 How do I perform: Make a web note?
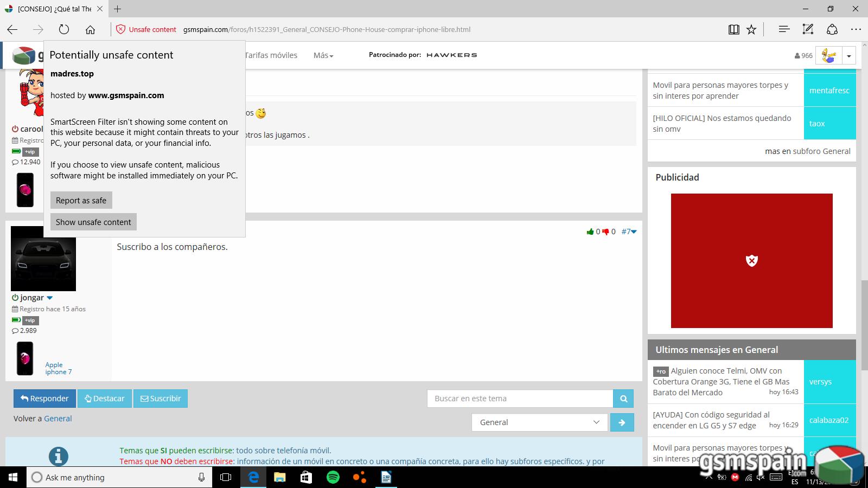808,29
